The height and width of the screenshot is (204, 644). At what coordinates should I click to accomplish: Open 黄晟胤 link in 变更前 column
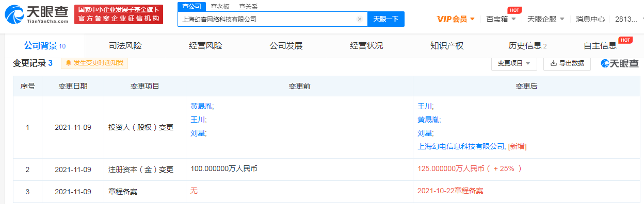(202, 106)
